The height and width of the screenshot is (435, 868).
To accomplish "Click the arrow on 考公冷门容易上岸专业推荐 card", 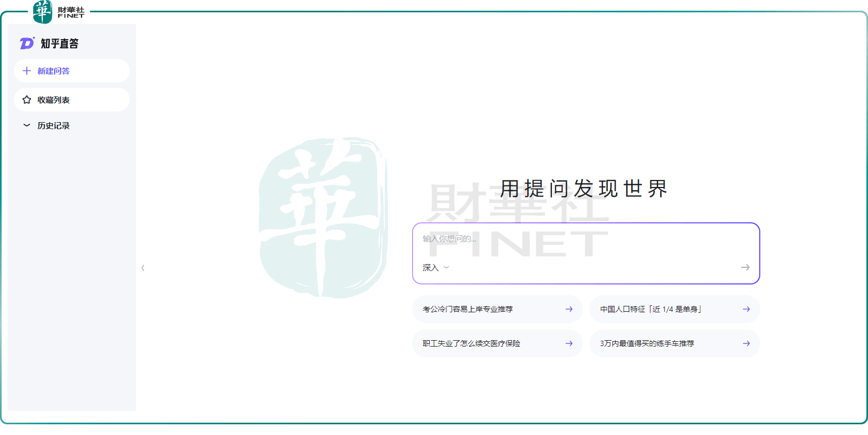I will (x=569, y=309).
